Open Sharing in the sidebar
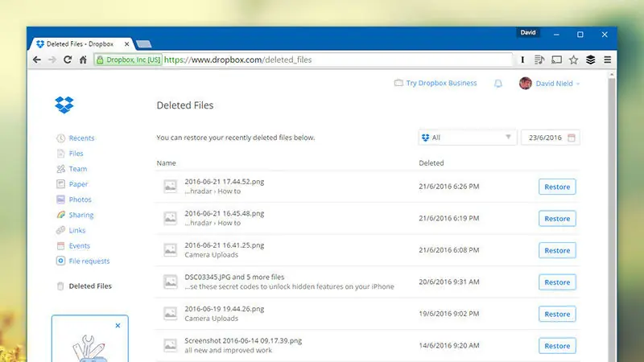This screenshot has height=362, width=644. click(81, 215)
